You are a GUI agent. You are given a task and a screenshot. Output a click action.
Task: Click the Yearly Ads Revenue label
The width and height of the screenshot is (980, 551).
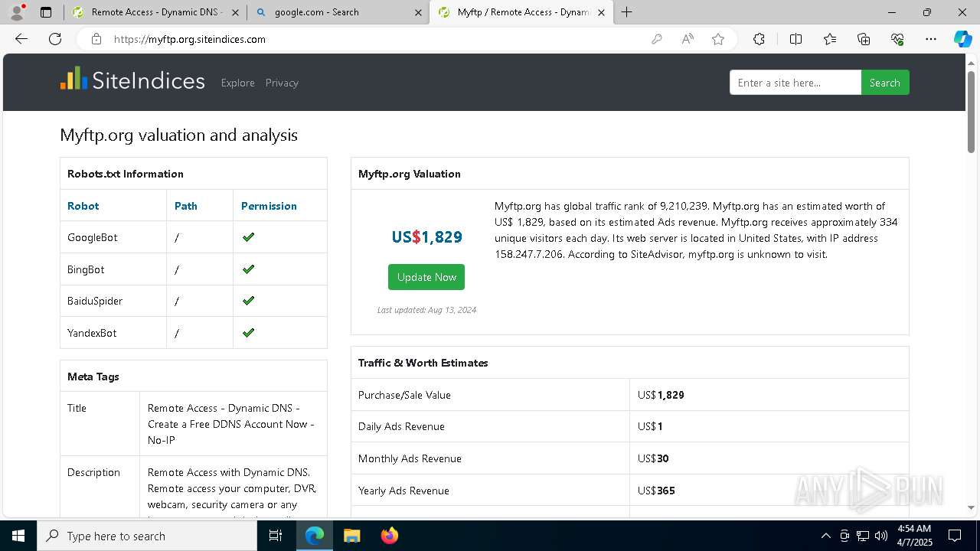[x=403, y=491]
